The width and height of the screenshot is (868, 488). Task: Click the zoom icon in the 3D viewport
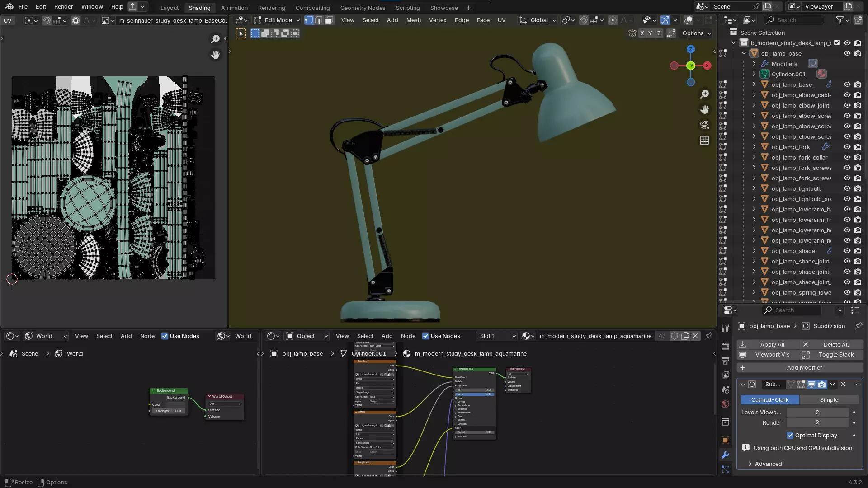click(x=704, y=94)
